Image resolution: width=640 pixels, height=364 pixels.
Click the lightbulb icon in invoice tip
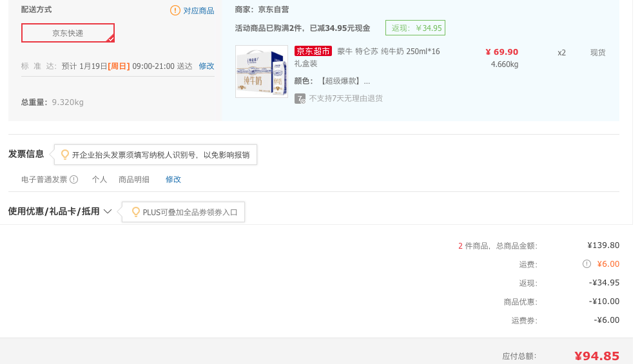coord(64,155)
